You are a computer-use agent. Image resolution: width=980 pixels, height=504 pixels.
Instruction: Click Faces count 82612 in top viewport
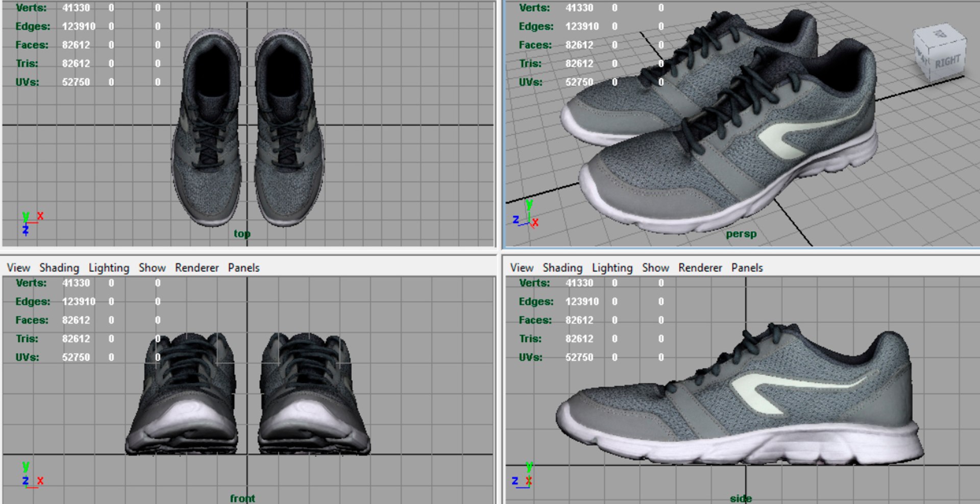click(x=76, y=45)
